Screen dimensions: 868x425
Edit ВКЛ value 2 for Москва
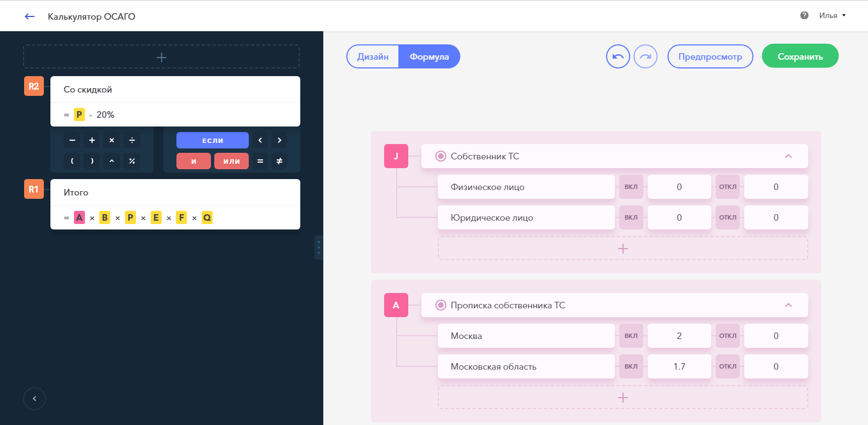[x=679, y=336]
